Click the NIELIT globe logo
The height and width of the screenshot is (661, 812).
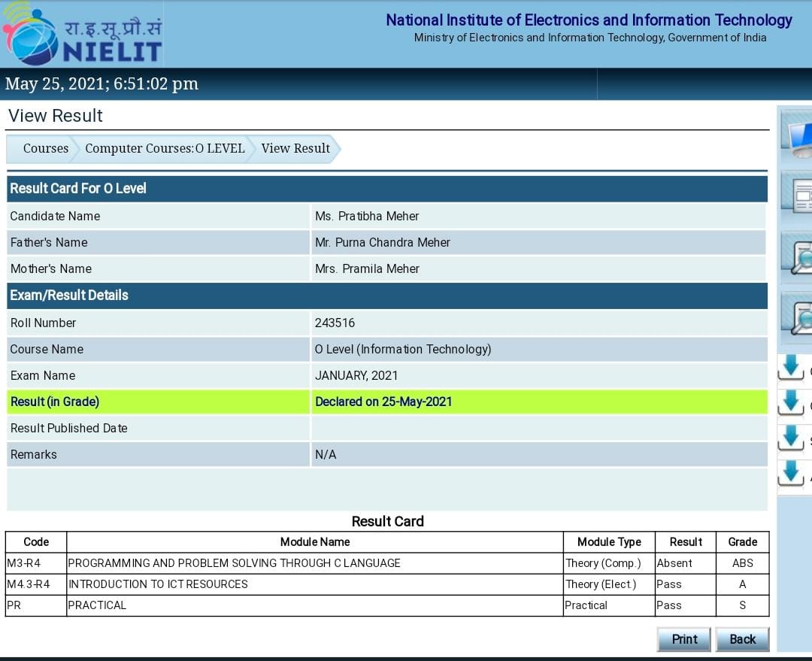[32, 35]
